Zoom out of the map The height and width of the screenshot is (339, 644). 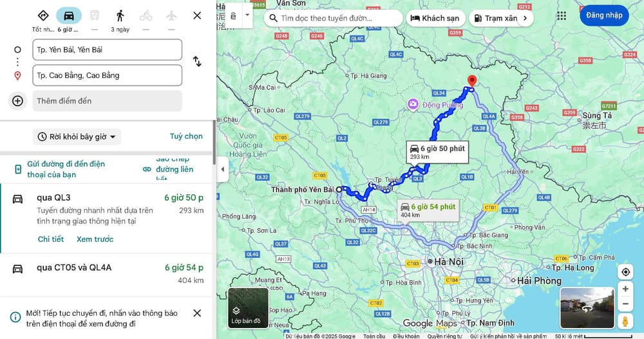coord(625,304)
